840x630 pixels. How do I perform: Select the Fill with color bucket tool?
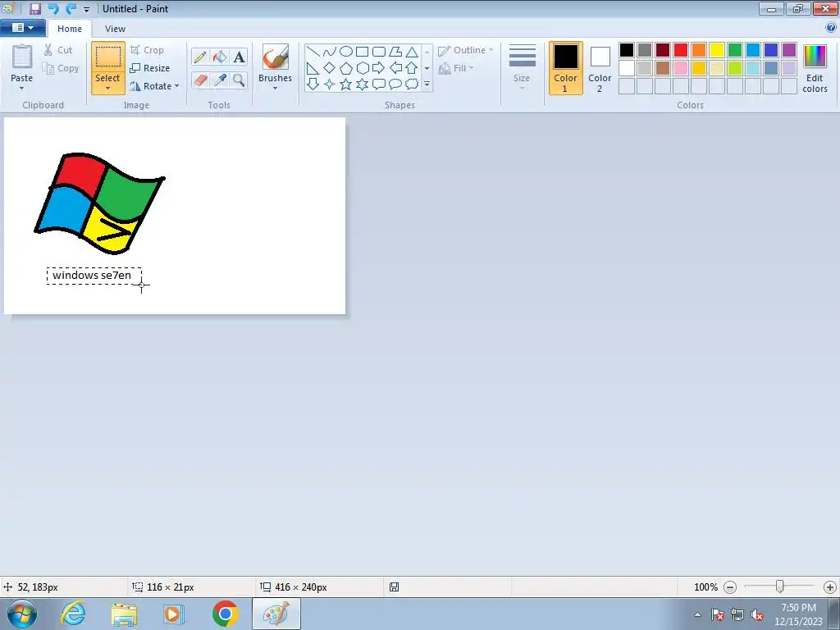click(220, 57)
